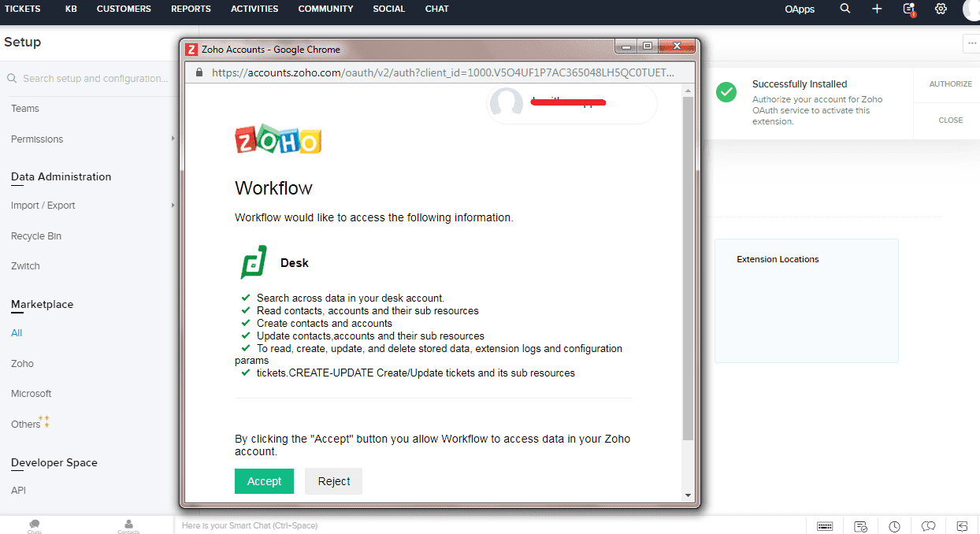Click the 'Create contacts and accounts' permission line

pos(325,324)
